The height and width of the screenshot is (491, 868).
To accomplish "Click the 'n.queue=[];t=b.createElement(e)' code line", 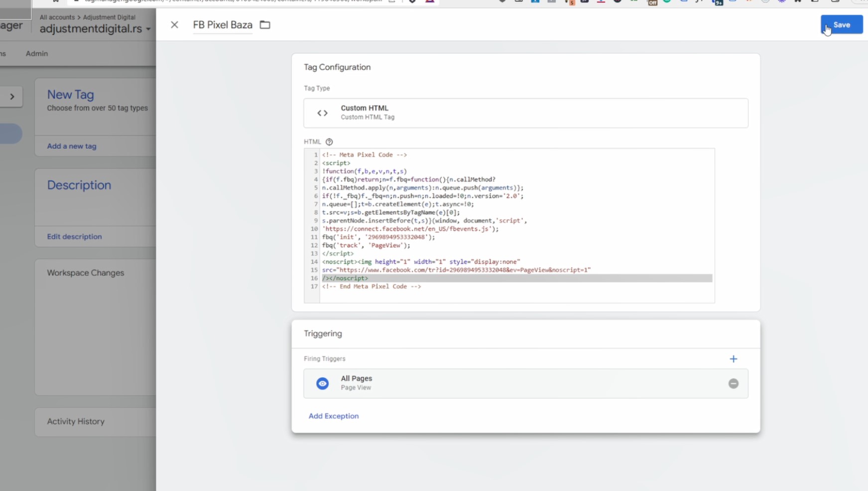I will click(398, 204).
